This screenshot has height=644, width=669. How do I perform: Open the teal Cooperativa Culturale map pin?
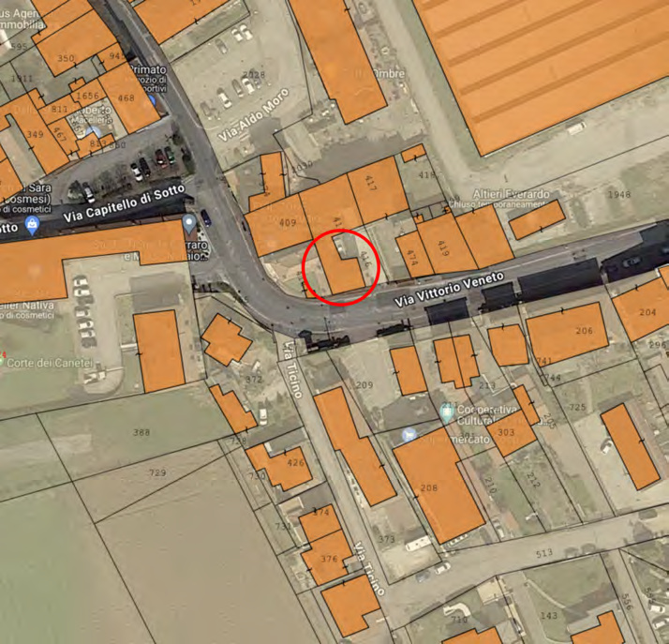pyautogui.click(x=446, y=412)
